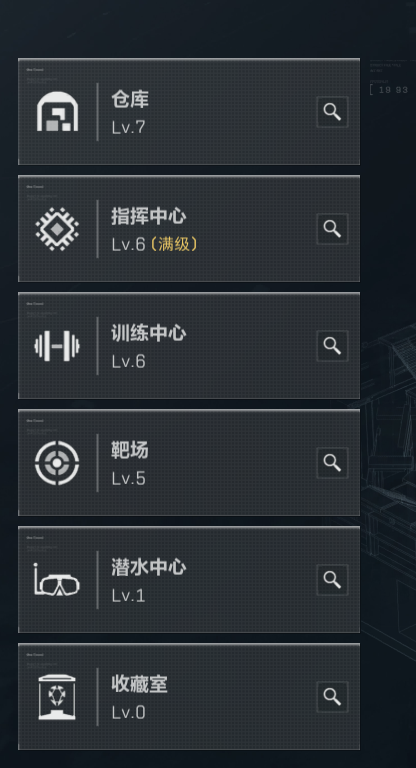416x768 pixels.
Task: Select the warehouse building icon
Action: [x=57, y=112]
